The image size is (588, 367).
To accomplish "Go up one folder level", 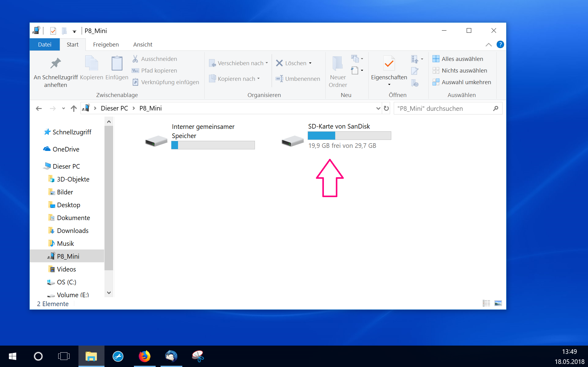I will (x=74, y=108).
